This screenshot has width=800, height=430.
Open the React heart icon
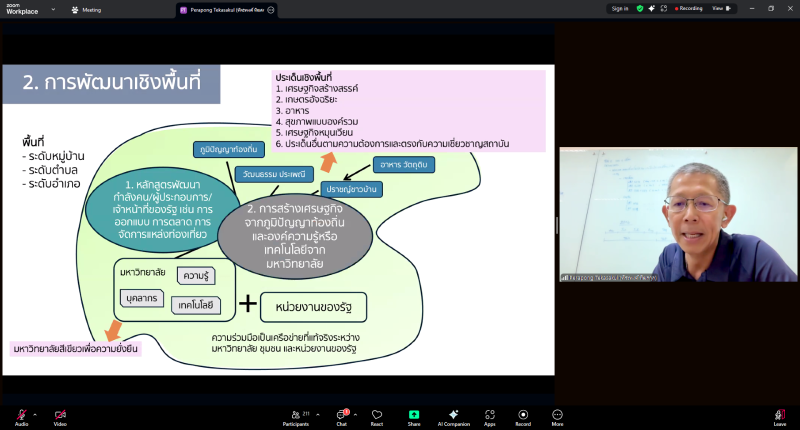tap(377, 414)
